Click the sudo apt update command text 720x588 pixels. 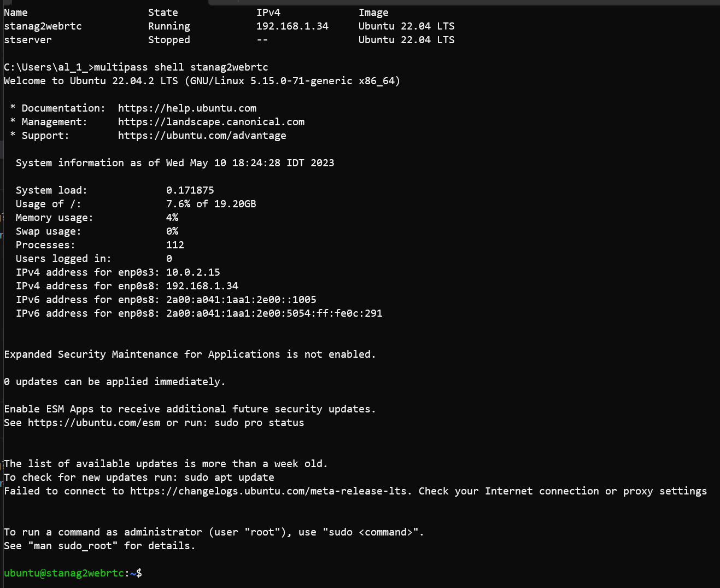pyautogui.click(x=229, y=478)
